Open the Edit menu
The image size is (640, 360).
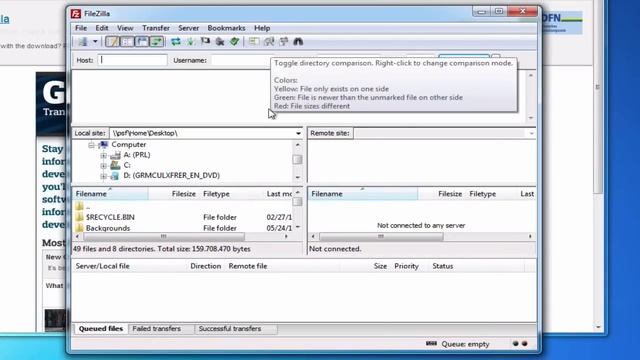coord(102,28)
